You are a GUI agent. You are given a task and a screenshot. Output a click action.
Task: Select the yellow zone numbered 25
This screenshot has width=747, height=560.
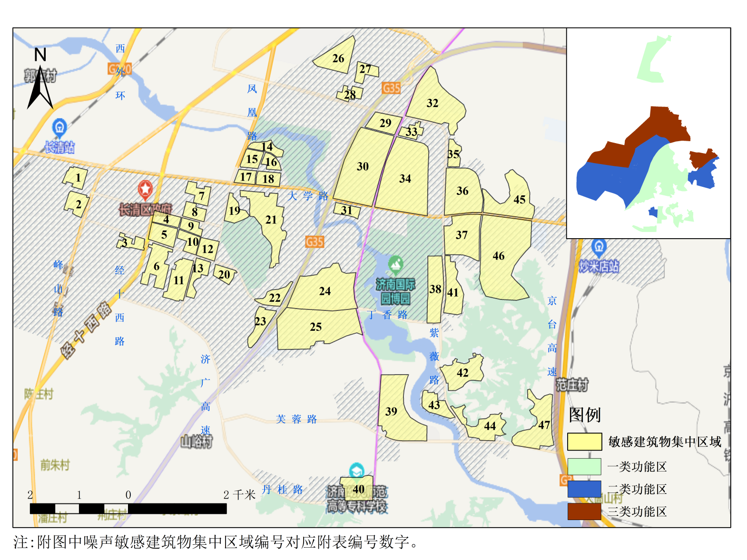(x=316, y=327)
